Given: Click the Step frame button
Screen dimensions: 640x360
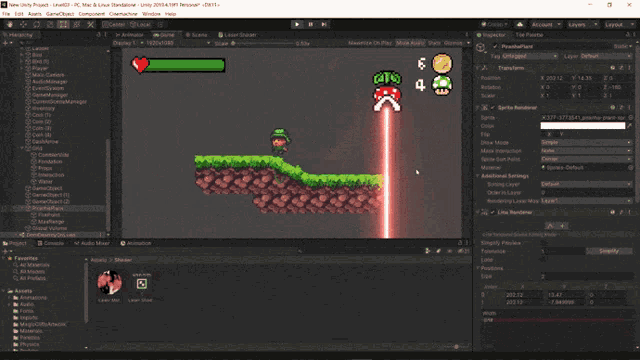Looking at the screenshot, I should point(324,24).
